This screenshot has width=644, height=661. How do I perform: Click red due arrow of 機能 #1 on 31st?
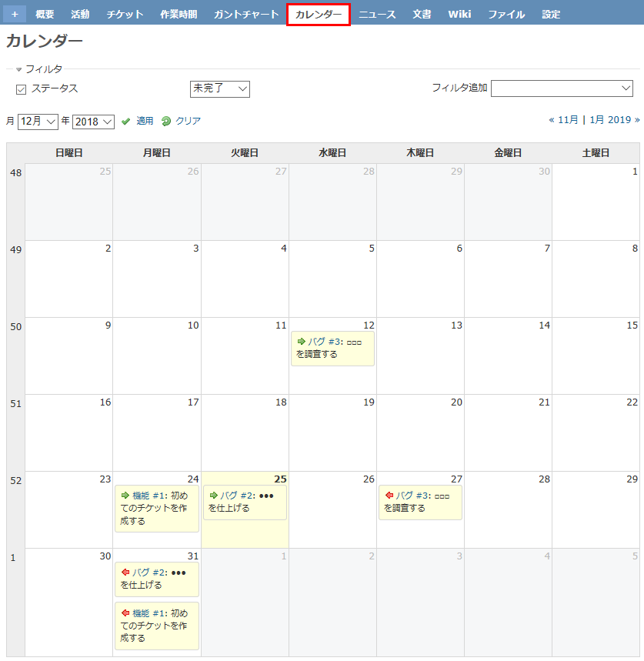point(125,613)
